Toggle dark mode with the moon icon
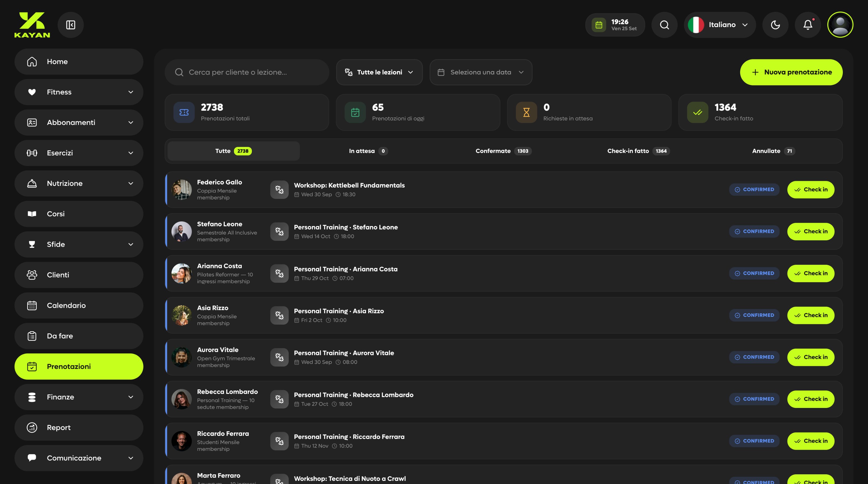Viewport: 868px width, 484px height. point(775,25)
